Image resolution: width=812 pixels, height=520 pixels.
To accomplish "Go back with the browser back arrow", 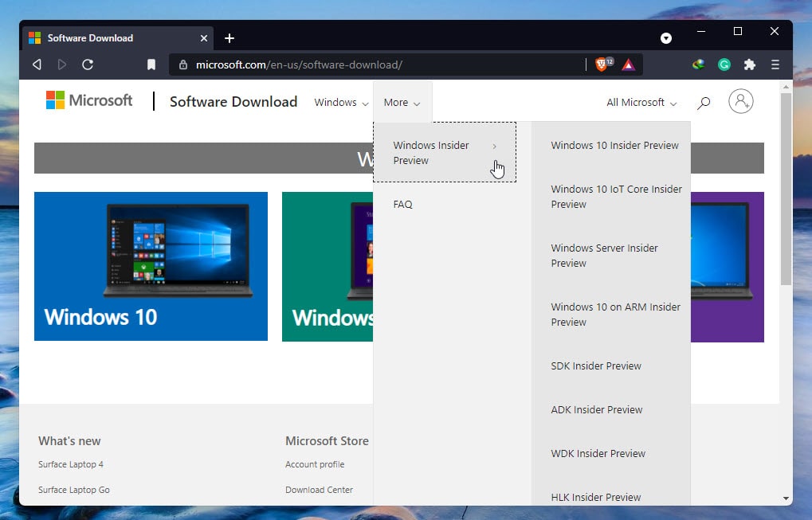I will 37,65.
